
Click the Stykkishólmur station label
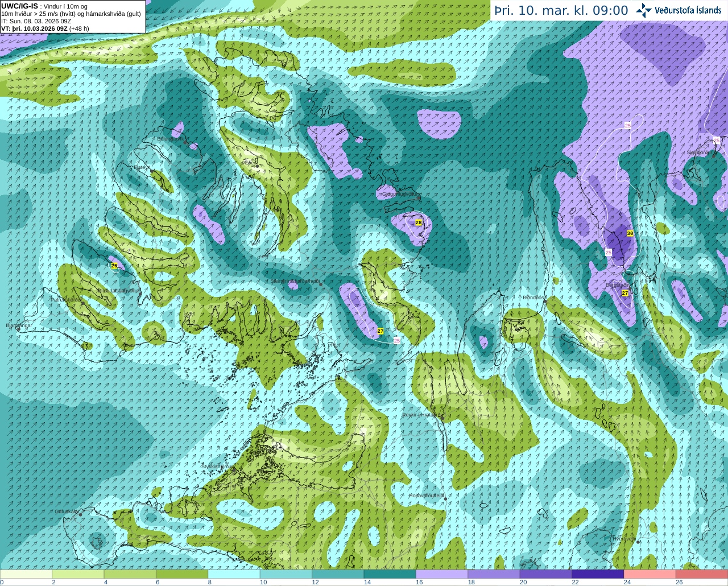tap(218, 467)
